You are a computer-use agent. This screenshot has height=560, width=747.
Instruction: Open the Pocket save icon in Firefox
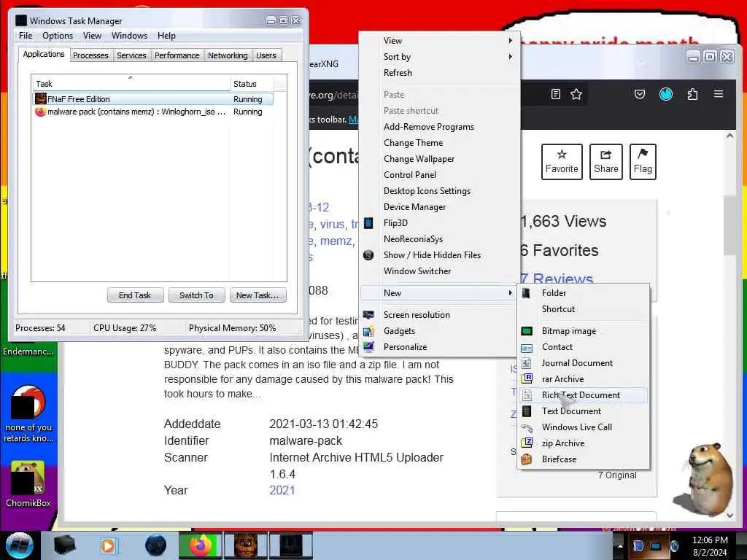coord(639,94)
